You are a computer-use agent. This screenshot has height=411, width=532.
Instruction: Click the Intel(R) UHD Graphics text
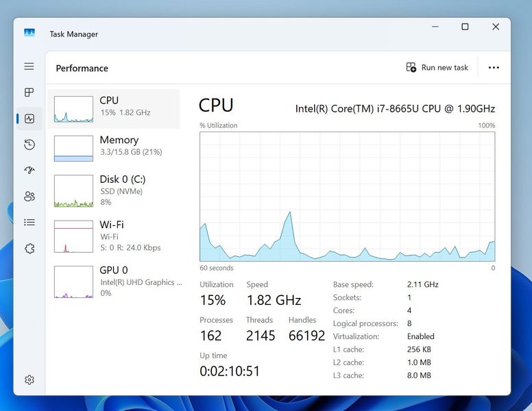tap(141, 282)
